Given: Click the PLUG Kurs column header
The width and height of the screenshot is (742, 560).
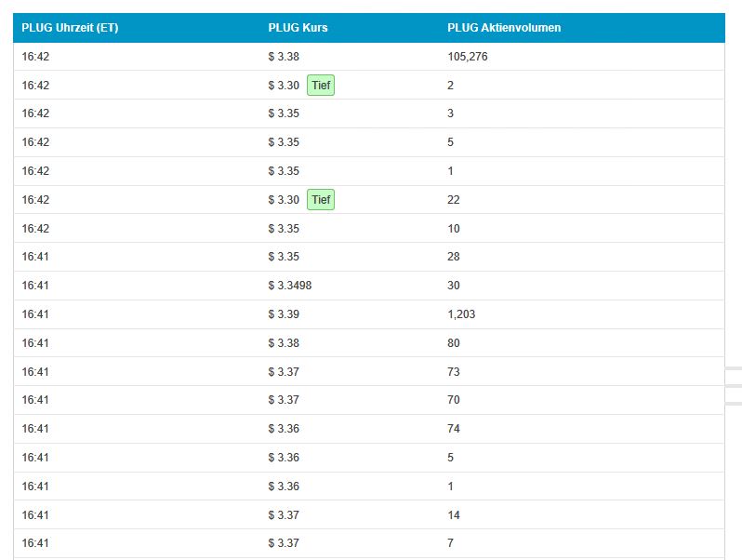Looking at the screenshot, I should pyautogui.click(x=298, y=28).
